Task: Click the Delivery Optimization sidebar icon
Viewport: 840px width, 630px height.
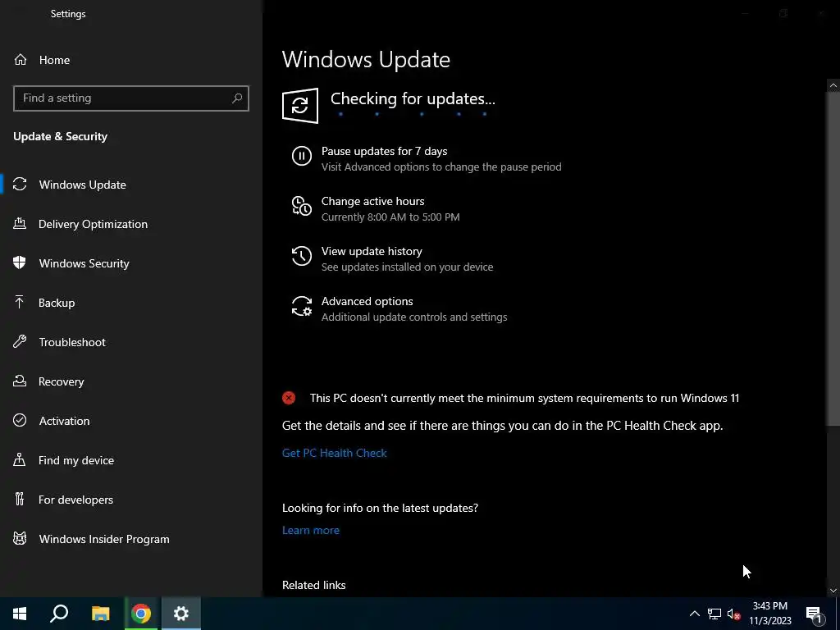Action: 20,224
